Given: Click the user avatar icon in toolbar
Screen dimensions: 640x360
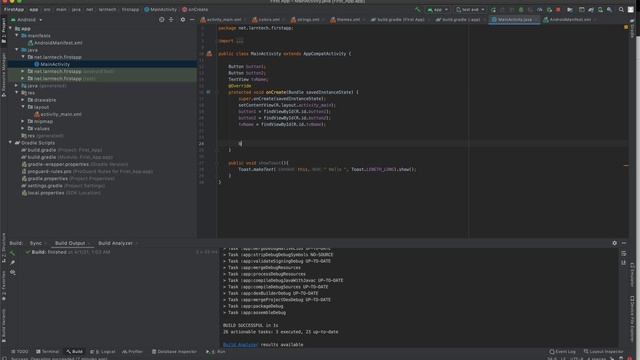Looking at the screenshot, I should click(x=631, y=9).
